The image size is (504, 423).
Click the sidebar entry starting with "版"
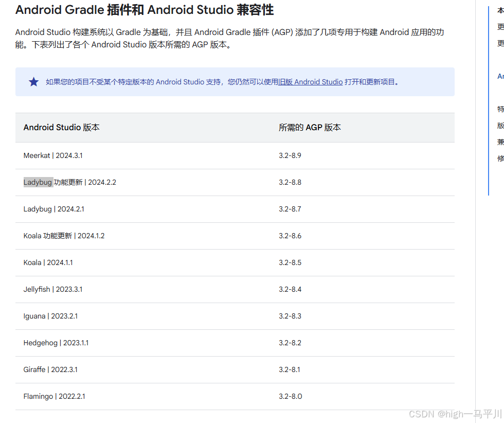coord(499,125)
